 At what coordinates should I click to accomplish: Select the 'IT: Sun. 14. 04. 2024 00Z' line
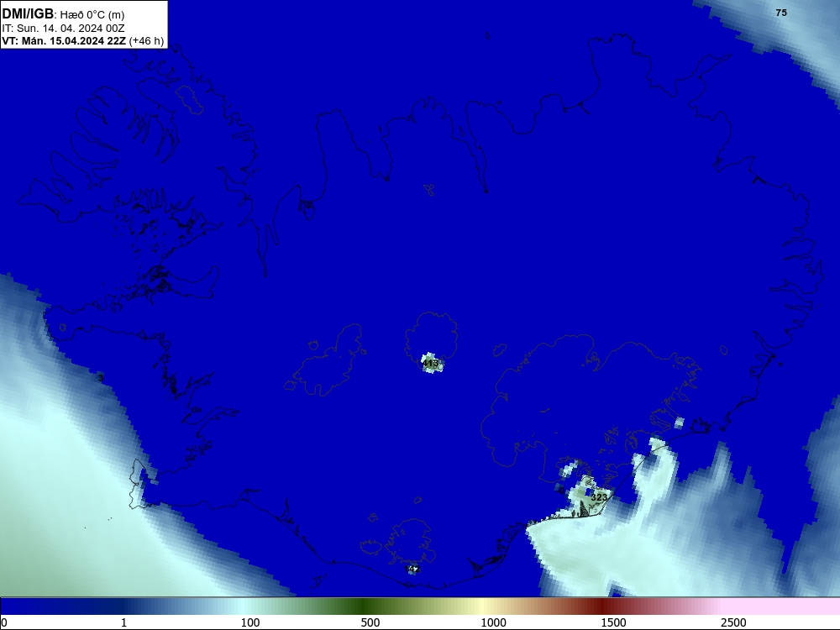tap(63, 29)
